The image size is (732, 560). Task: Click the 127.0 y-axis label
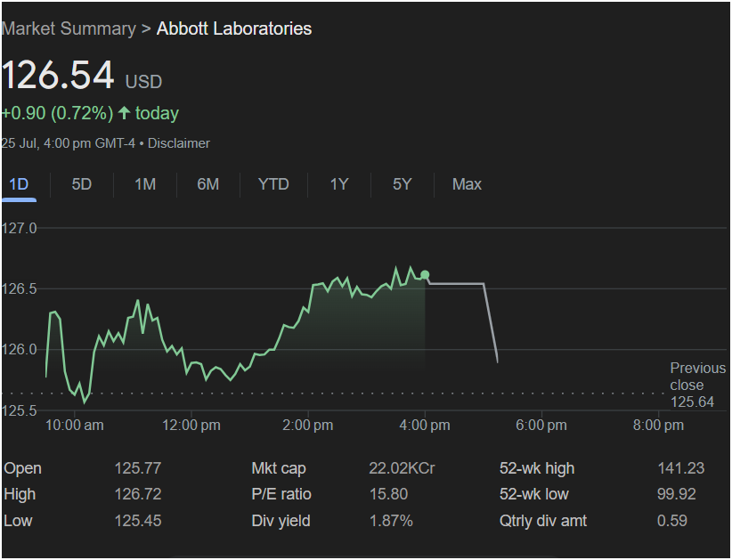tap(19, 228)
